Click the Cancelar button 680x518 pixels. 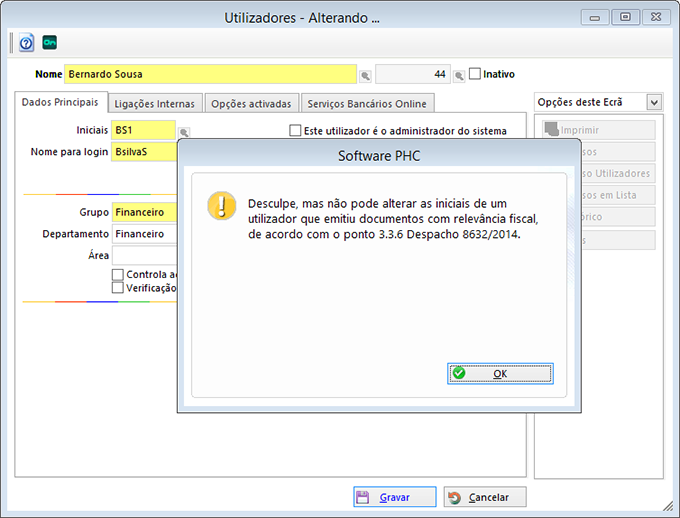coord(485,497)
